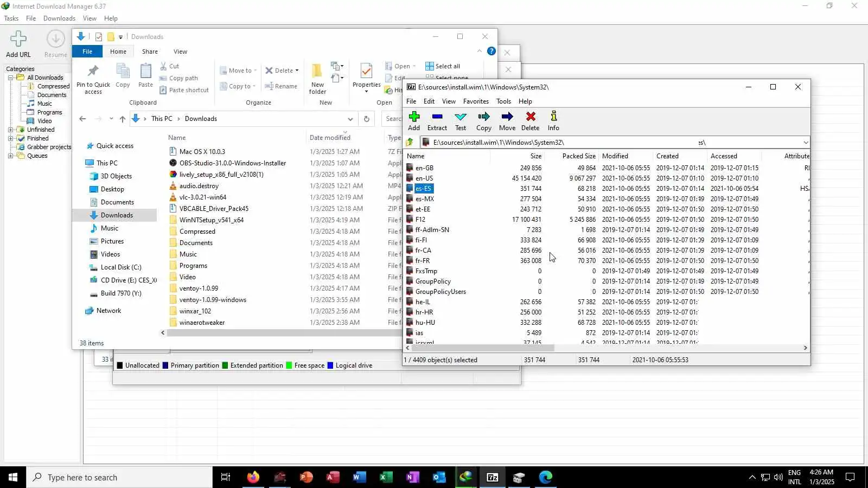The height and width of the screenshot is (488, 868).
Task: Click Add URL in Internet Download Manager
Action: [18, 44]
